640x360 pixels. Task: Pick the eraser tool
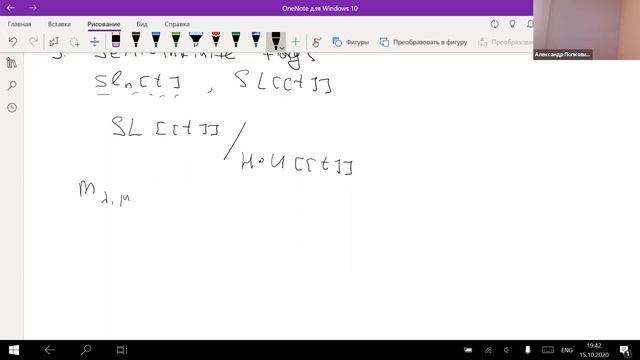point(116,40)
